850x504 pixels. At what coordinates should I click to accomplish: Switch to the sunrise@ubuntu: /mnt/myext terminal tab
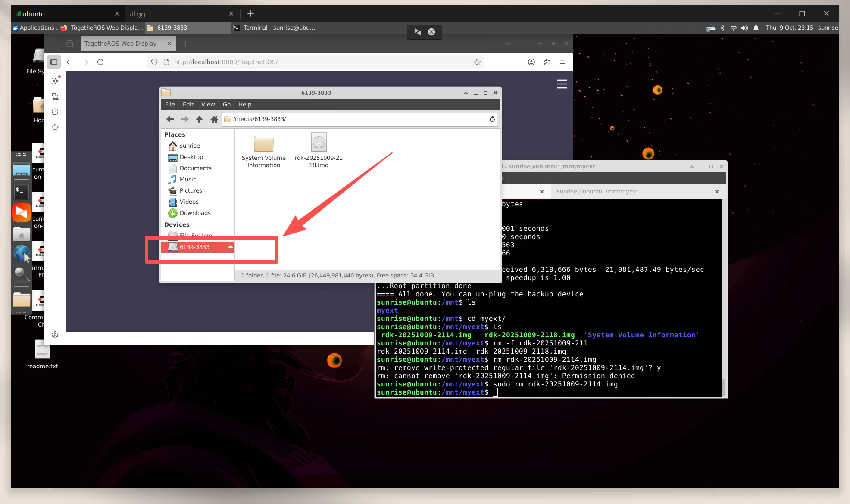pos(597,192)
